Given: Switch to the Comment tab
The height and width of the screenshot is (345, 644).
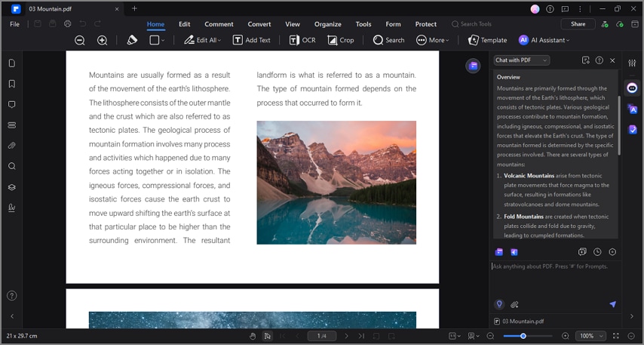Looking at the screenshot, I should coord(219,24).
